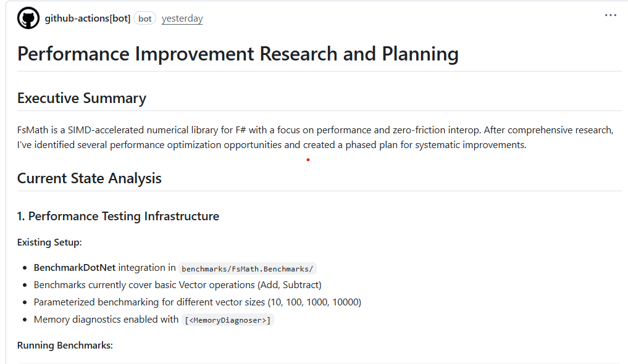Screen dimensions: 628x364
Task: Click the summary line mentioning phased plan
Action: (272, 145)
